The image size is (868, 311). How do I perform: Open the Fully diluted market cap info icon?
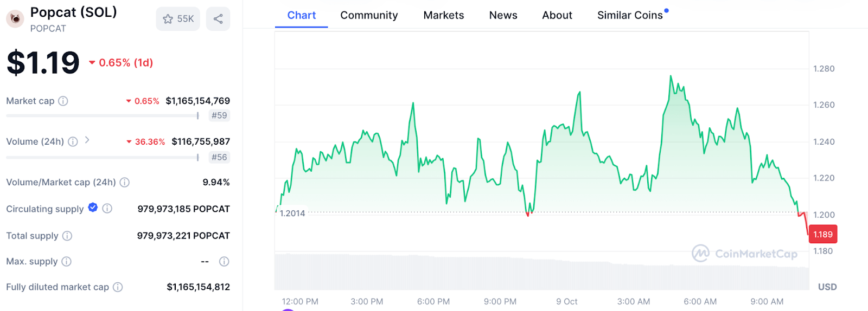118,287
